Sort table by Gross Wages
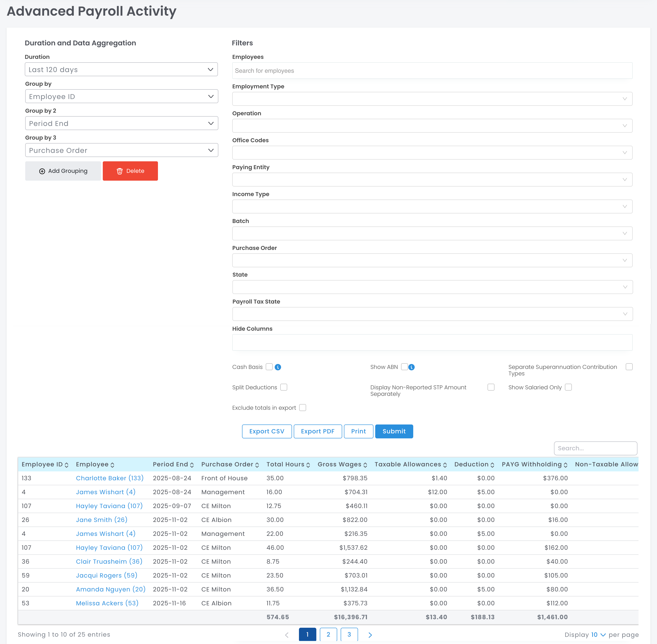This screenshot has width=657, height=644. 365,465
